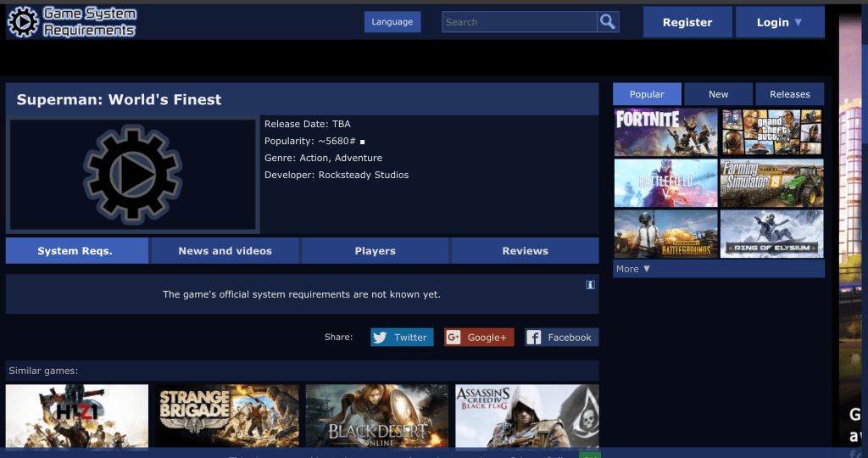Click the Similar games heading

point(43,371)
